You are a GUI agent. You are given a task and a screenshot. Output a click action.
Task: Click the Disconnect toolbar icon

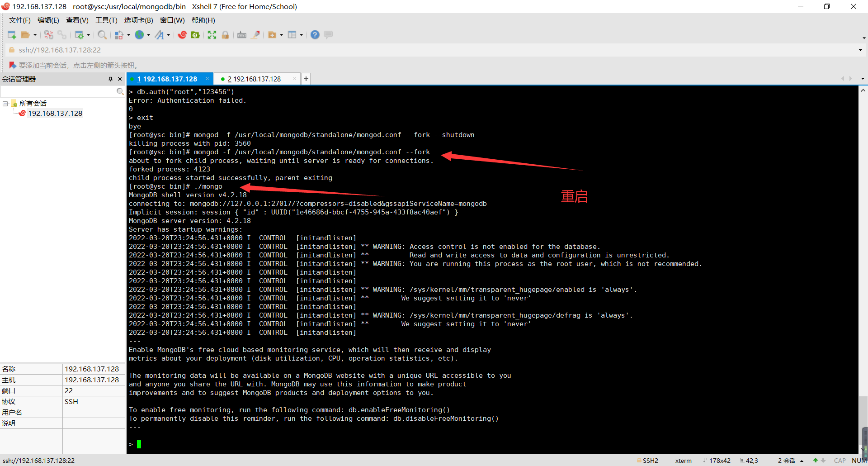point(49,35)
